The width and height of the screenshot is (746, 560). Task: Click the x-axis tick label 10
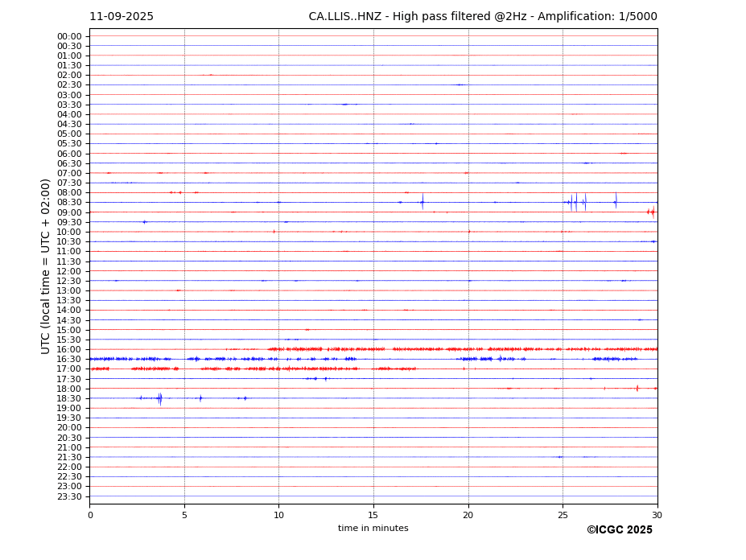[278, 515]
